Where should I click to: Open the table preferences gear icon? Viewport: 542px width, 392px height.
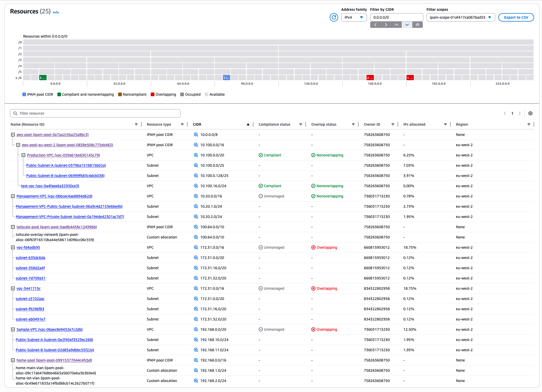pos(530,113)
